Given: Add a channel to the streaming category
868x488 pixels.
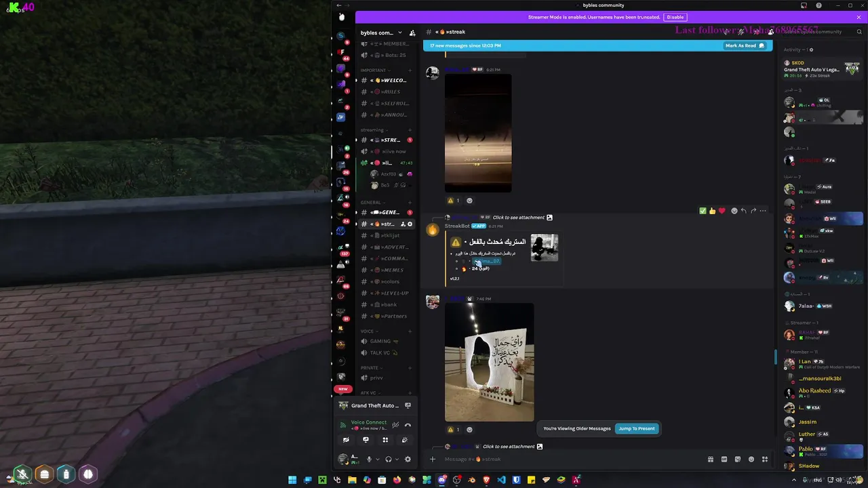Looking at the screenshot, I should click(410, 130).
